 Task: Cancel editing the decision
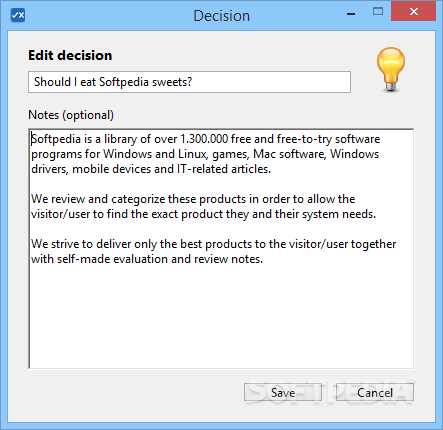tap(375, 392)
